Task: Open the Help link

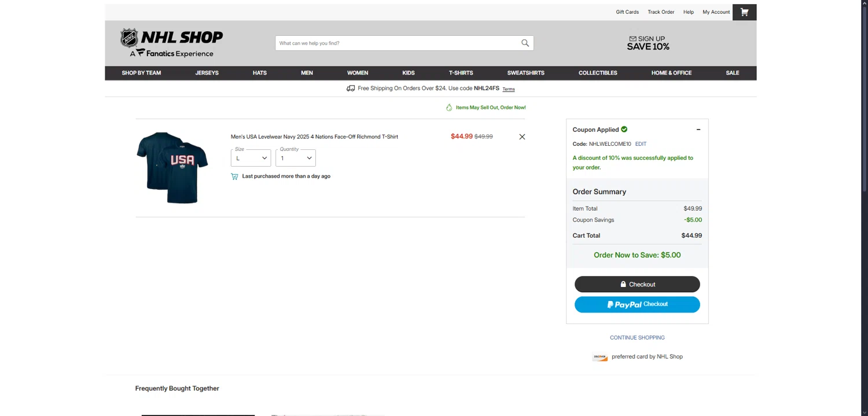Action: (688, 12)
